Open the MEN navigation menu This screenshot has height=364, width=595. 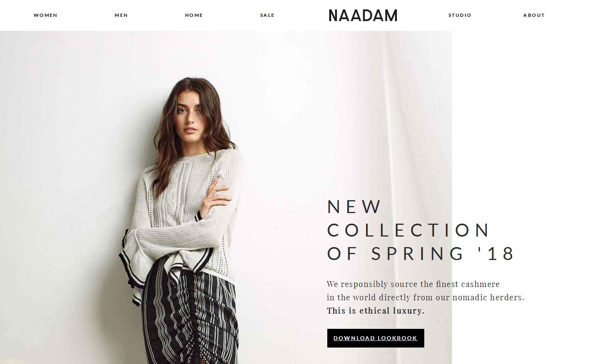tap(121, 15)
